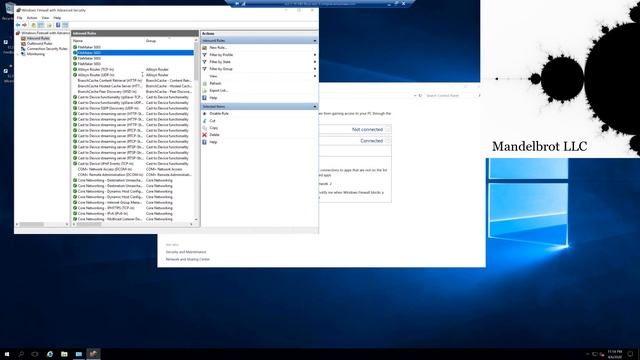Open the Filter by Group submenu arrow
Image resolution: width=640 pixels, height=360 pixels.
coord(315,69)
